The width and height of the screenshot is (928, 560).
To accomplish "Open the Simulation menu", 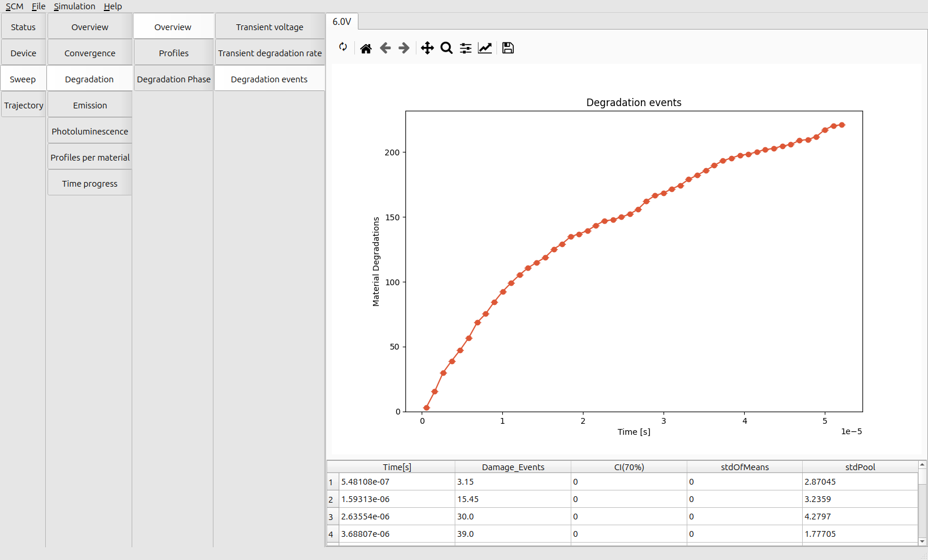I will point(74,6).
